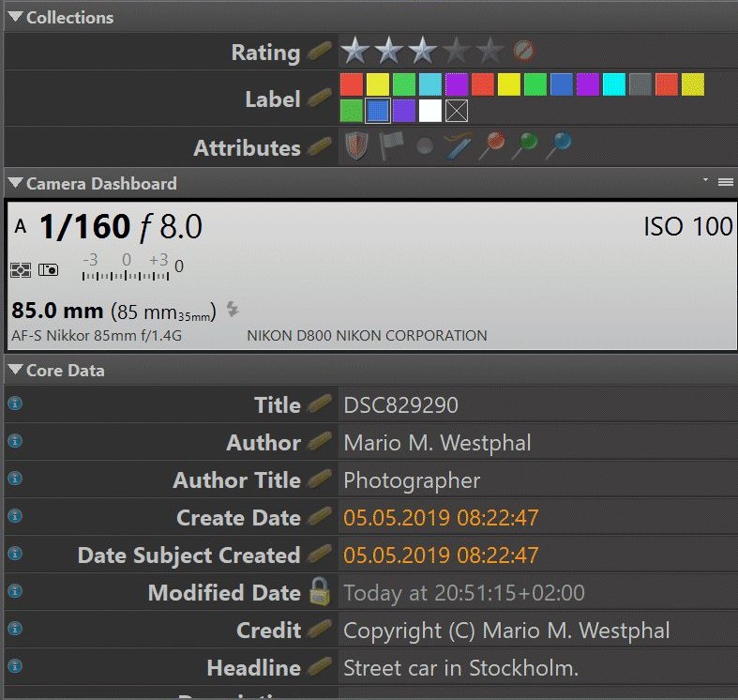This screenshot has width=738, height=700.
Task: Click the pencil icon beside Label
Action: pos(320,98)
